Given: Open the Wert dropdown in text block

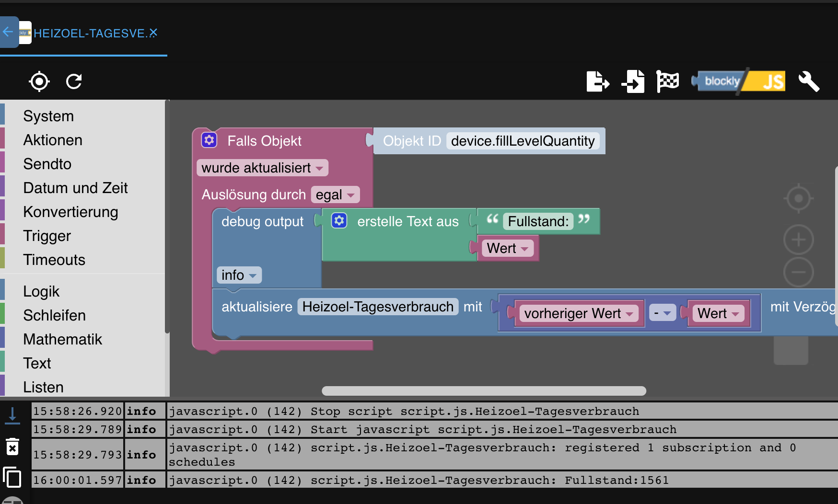Looking at the screenshot, I should 508,248.
